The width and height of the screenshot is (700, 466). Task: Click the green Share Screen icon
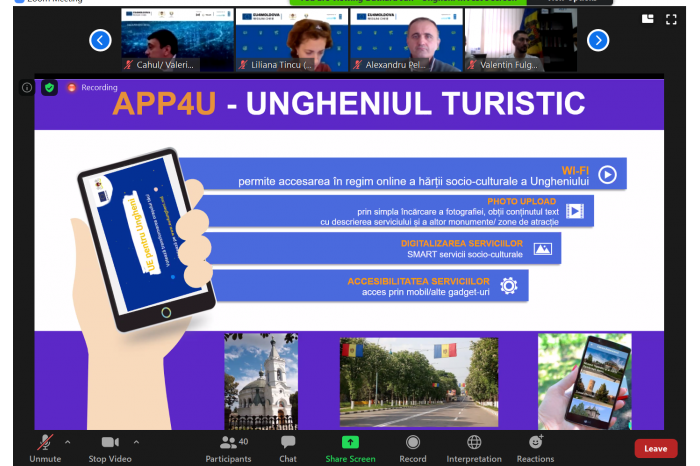[x=350, y=444]
